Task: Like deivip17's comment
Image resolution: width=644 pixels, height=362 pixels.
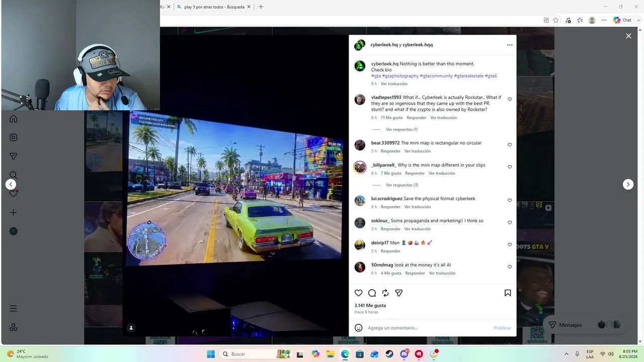Action: 510,245
